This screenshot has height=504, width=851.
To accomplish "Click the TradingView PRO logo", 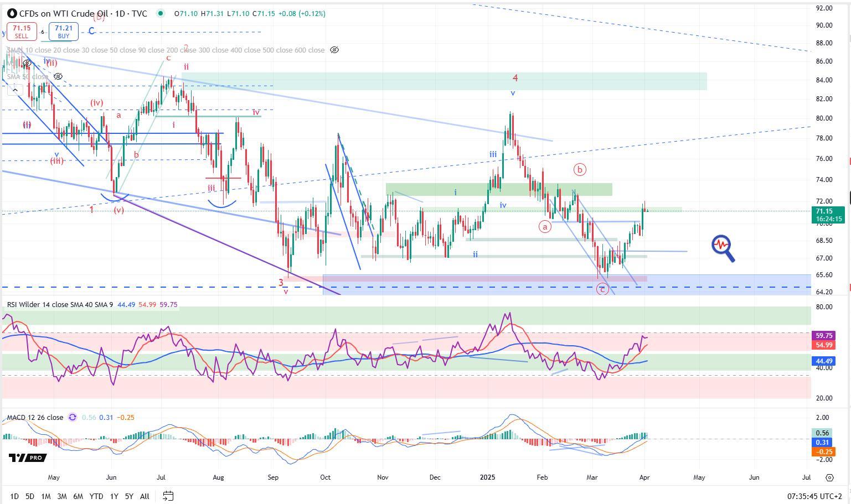I will (28, 458).
